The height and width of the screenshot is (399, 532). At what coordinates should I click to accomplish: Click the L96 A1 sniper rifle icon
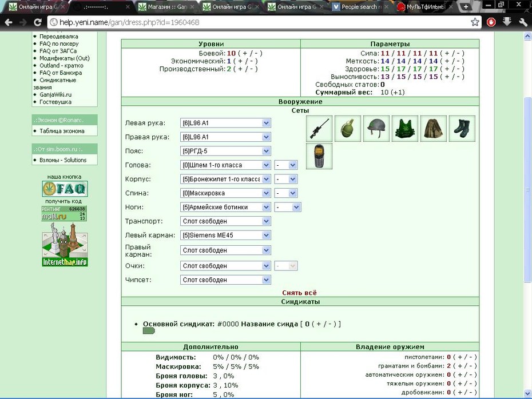pos(319,129)
